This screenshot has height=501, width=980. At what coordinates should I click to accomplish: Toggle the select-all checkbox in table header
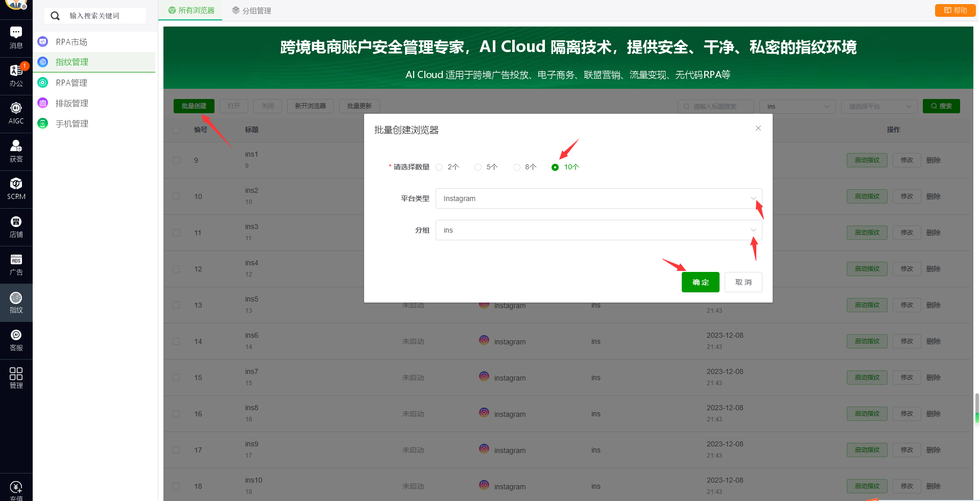176,130
